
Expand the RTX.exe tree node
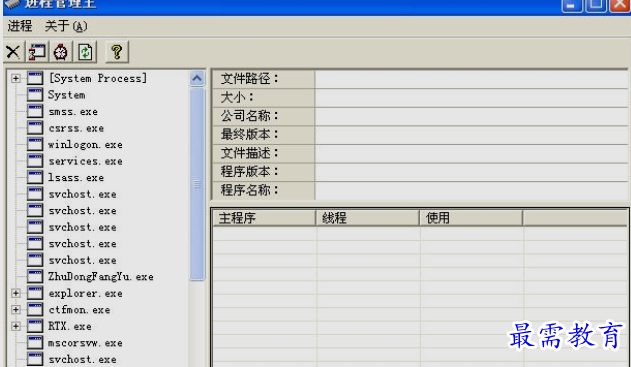click(16, 326)
